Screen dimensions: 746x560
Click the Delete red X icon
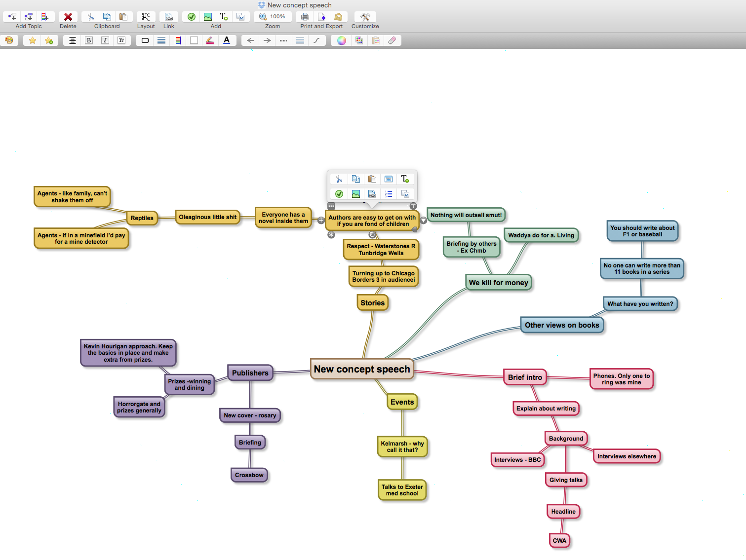point(68,17)
